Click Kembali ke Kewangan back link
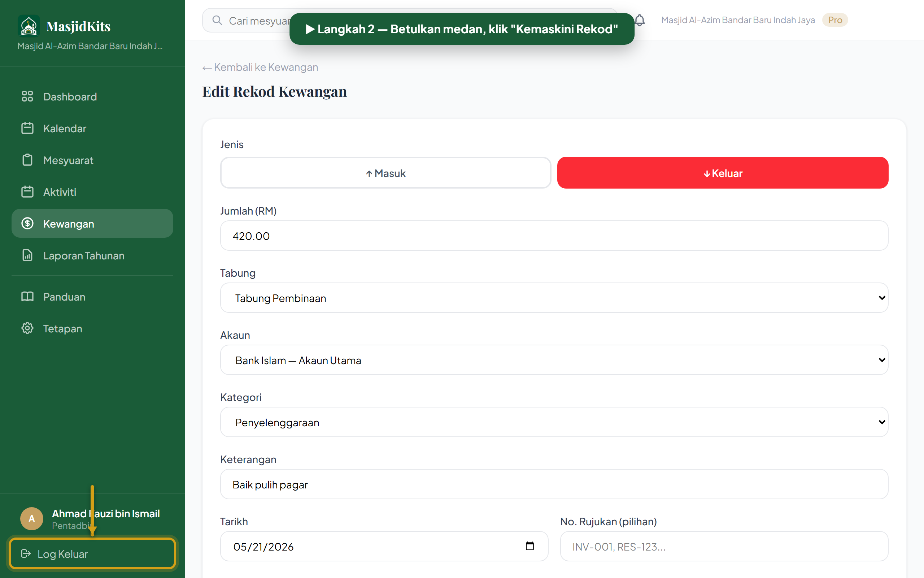 260,67
